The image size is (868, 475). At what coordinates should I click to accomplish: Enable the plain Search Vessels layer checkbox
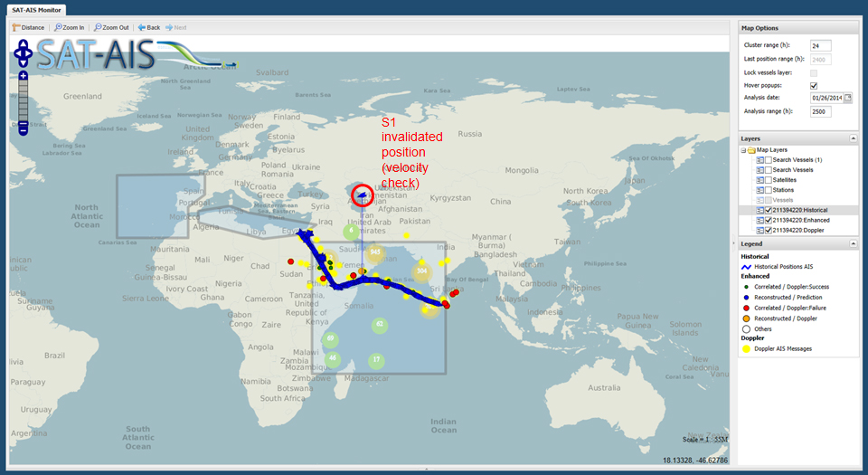[x=769, y=170]
